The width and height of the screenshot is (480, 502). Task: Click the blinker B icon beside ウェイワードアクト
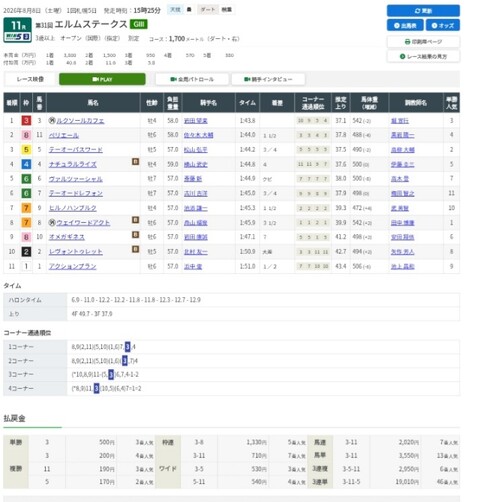[135, 220]
